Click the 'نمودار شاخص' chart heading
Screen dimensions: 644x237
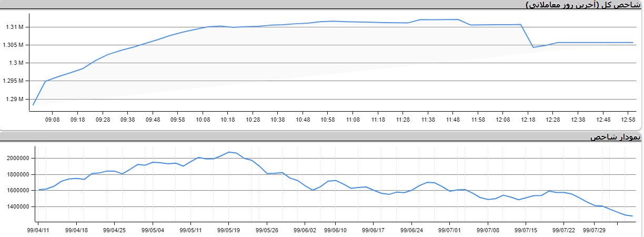616,137
